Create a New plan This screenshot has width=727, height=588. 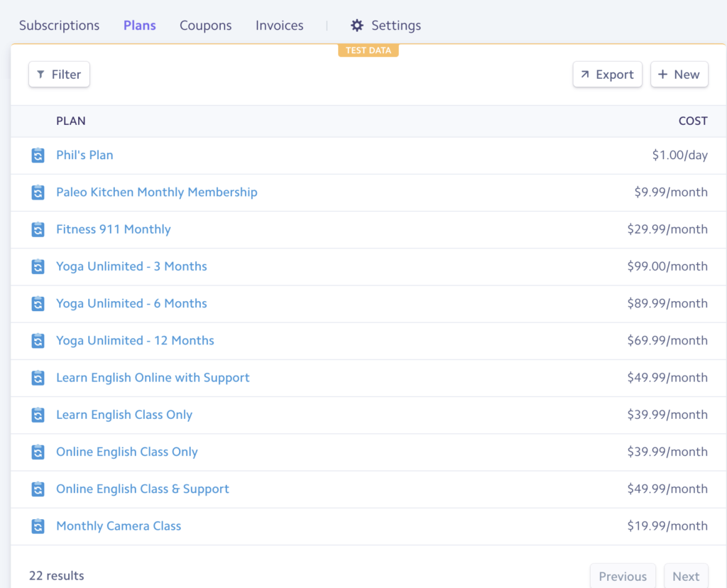pos(679,74)
